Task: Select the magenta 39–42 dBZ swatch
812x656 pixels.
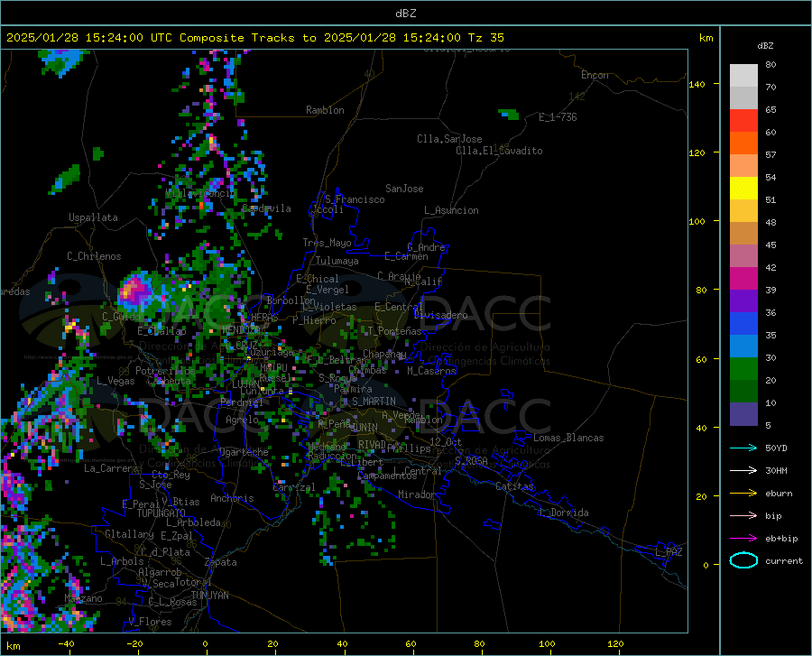Action: point(743,279)
